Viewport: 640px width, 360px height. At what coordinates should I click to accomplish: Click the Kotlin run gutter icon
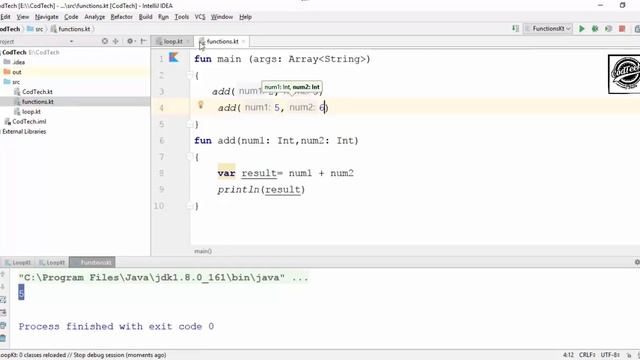(x=174, y=58)
